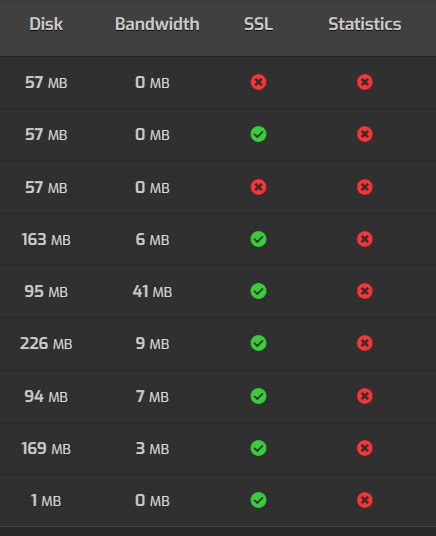Screen dimensions: 436x536
Task: Select the 9 MB bandwidth value
Action: (152, 344)
